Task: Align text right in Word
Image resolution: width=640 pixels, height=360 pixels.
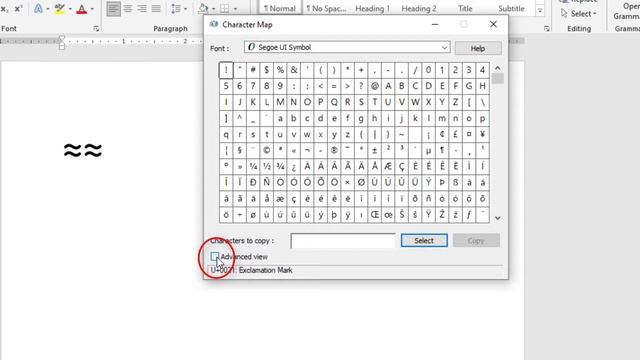Action: (x=142, y=9)
